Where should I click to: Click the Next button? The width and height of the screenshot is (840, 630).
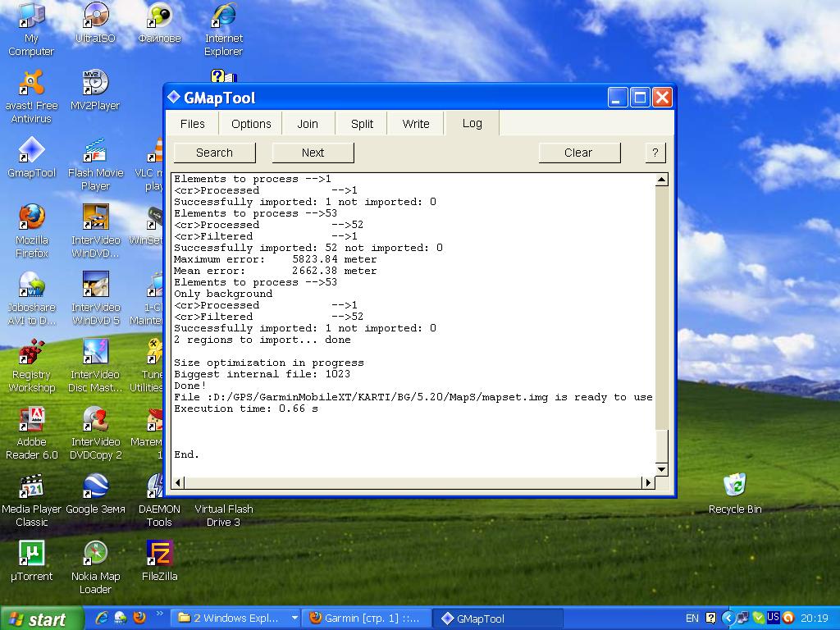pos(313,153)
